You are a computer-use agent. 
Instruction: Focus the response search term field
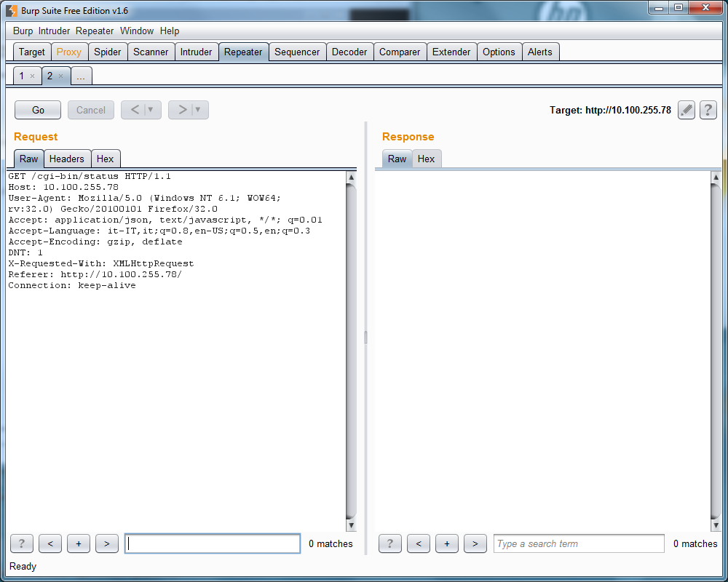(x=578, y=543)
